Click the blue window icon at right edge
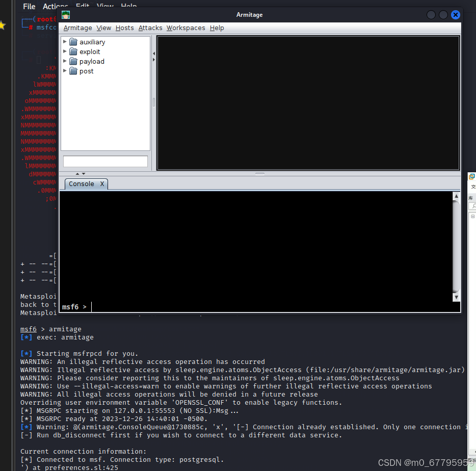 click(x=472, y=176)
